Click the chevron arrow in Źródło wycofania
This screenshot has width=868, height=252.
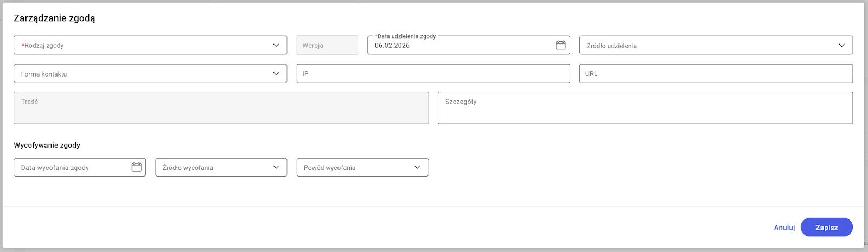tap(276, 167)
